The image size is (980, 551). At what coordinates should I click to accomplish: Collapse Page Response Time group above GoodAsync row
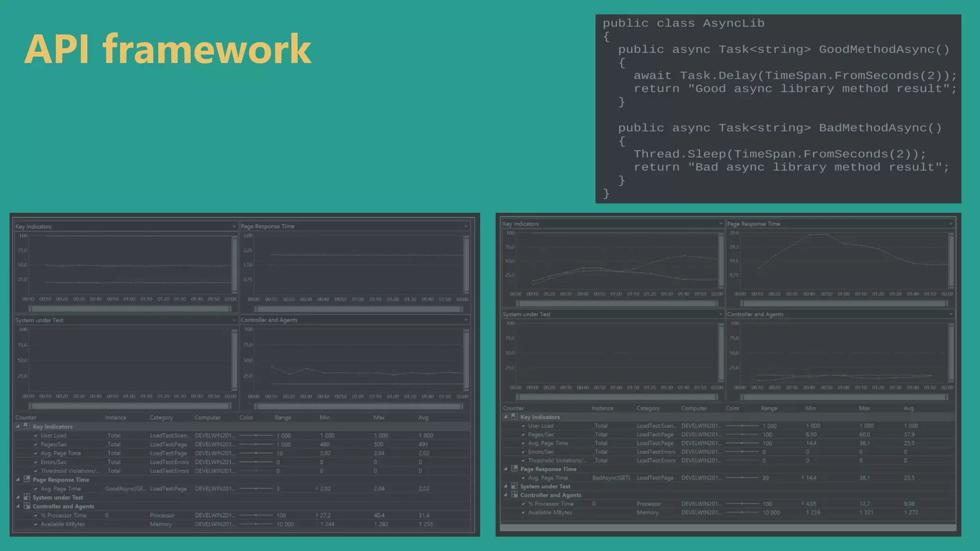18,479
